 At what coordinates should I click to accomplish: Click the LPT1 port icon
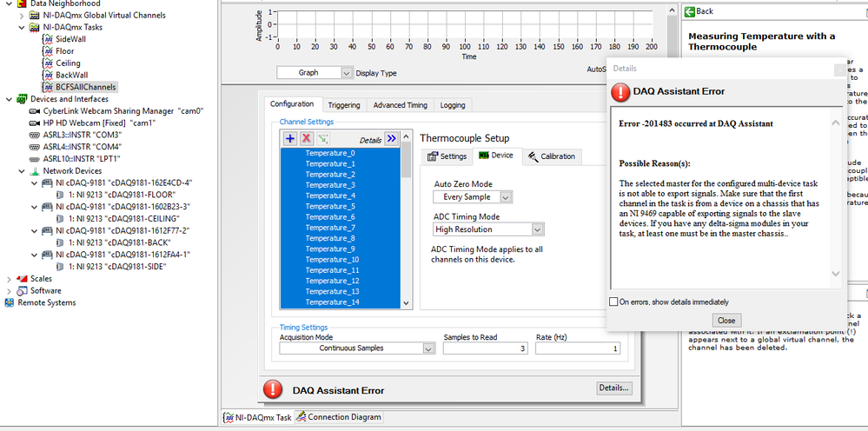click(x=35, y=159)
